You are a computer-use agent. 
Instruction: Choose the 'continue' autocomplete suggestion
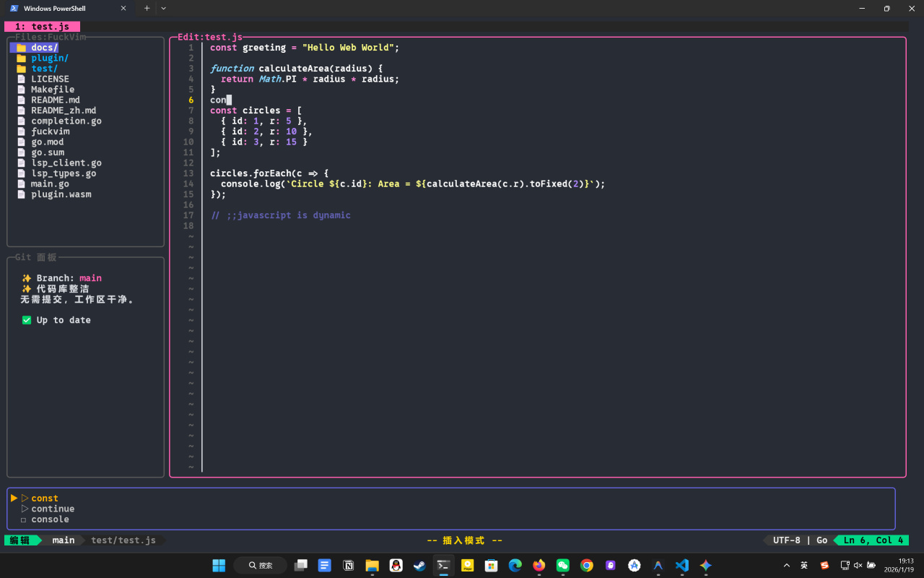53,509
